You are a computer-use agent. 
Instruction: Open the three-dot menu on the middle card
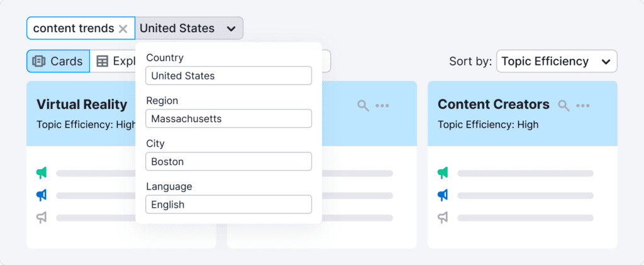pyautogui.click(x=382, y=105)
